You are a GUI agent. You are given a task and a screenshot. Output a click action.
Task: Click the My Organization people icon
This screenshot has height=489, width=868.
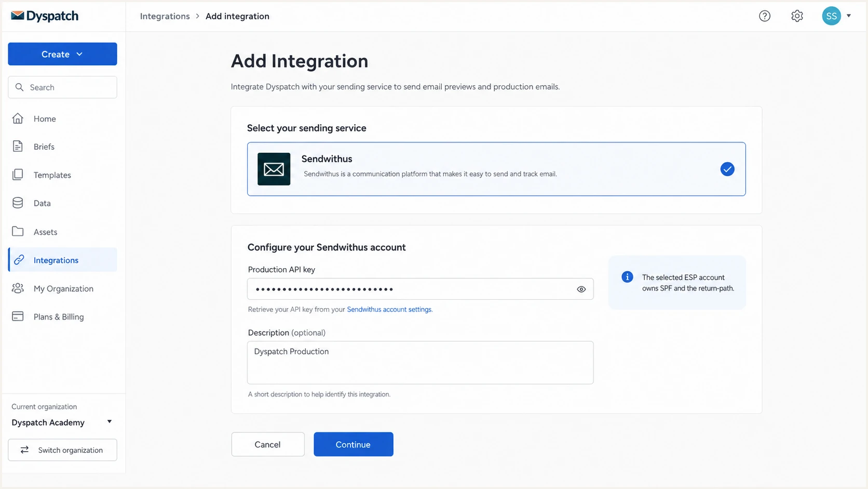coord(18,288)
